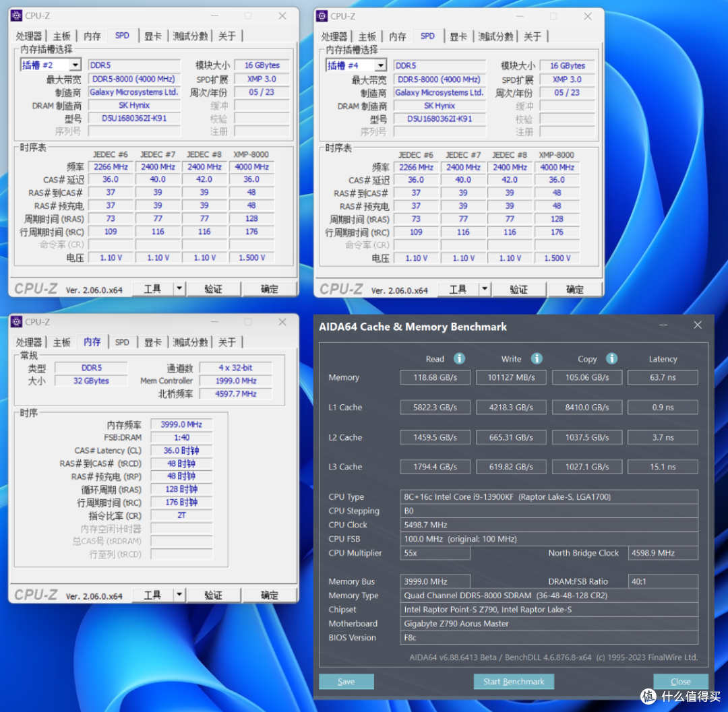728x712 pixels.
Task: Click Motherboard field Gigabyte Z790 Aorus Master
Action: [549, 623]
